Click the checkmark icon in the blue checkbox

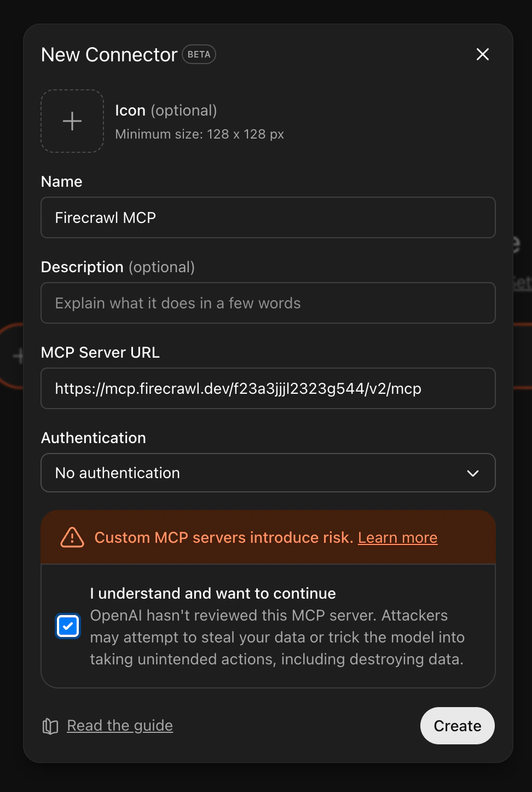pyautogui.click(x=67, y=626)
